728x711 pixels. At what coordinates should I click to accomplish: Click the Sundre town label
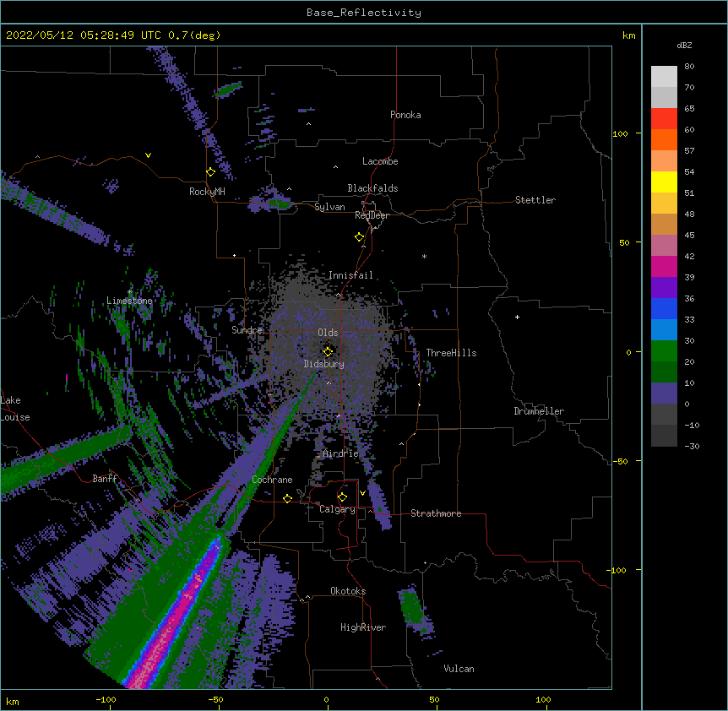(x=247, y=330)
